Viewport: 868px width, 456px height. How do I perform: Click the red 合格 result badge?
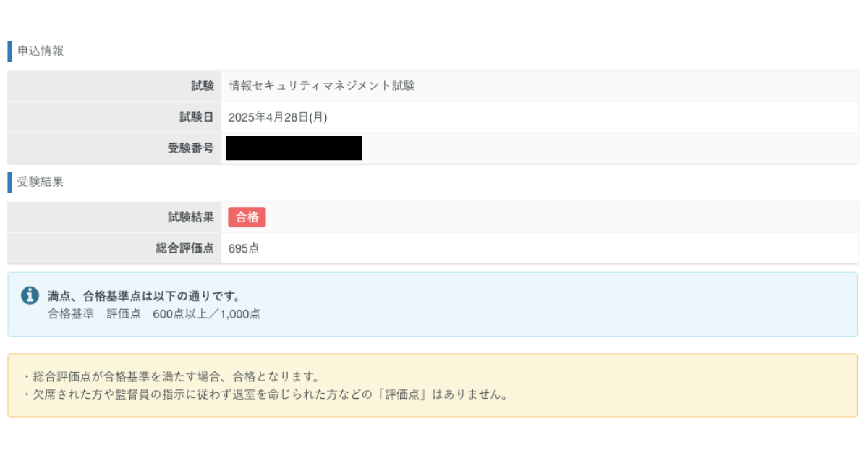[247, 217]
